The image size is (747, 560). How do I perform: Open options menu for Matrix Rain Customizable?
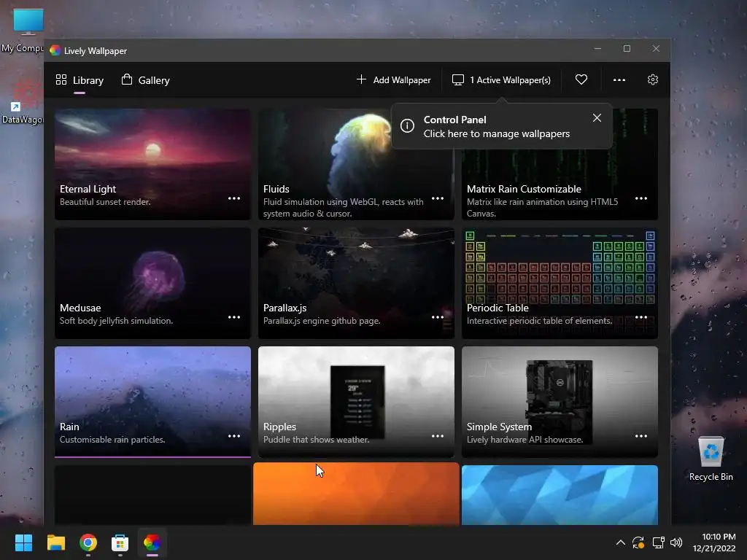coord(640,198)
